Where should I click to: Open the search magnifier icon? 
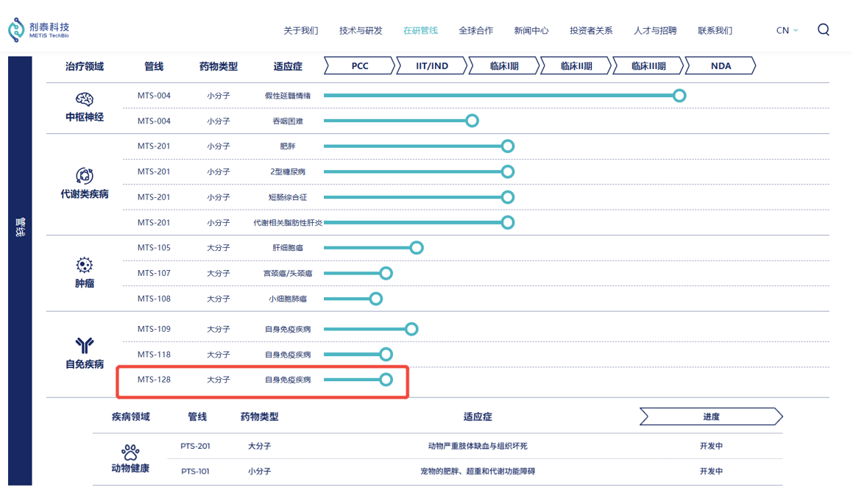(823, 30)
